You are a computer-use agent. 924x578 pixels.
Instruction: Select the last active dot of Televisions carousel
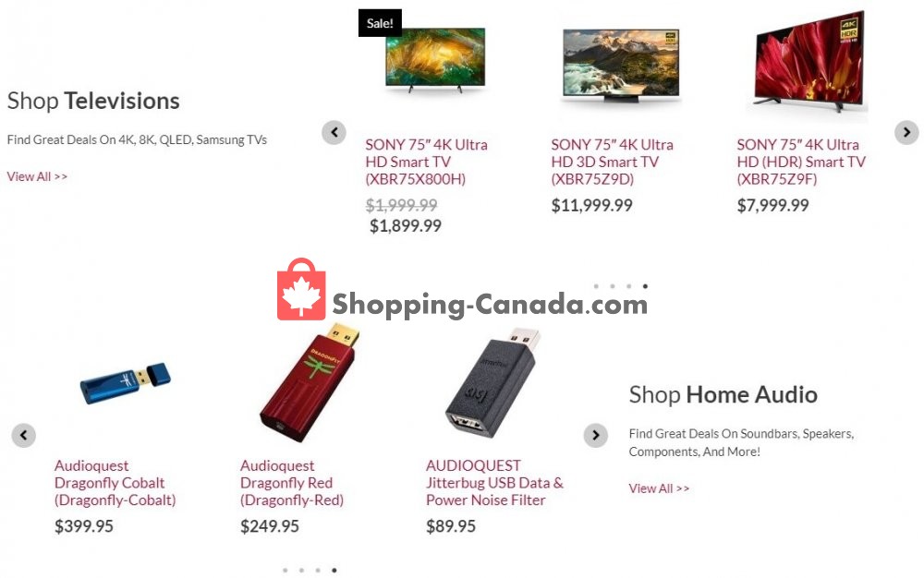click(x=645, y=286)
